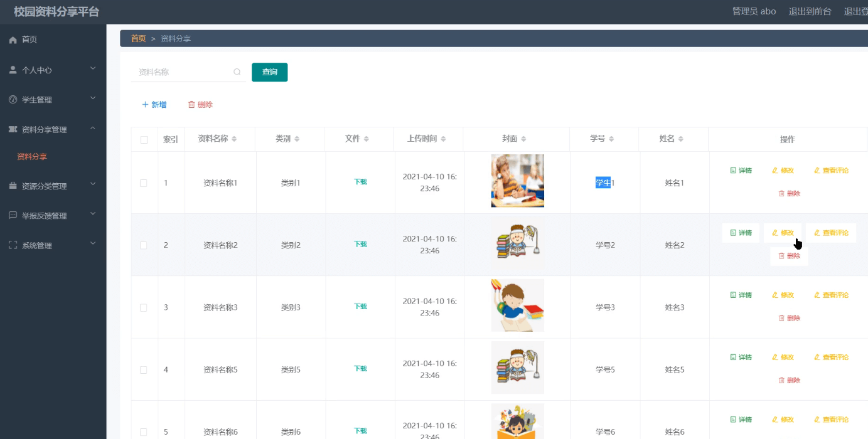Image resolution: width=868 pixels, height=439 pixels.
Task: Check the checkbox for row 资料名称1
Action: [144, 183]
